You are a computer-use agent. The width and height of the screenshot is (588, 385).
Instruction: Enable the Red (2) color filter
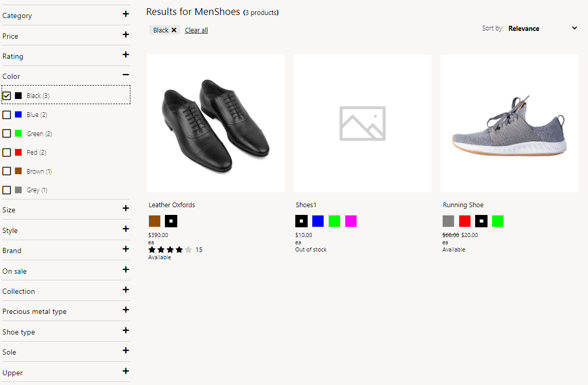(x=7, y=152)
